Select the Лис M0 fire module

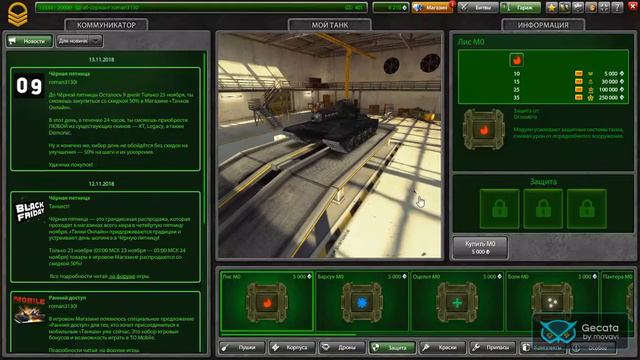[x=267, y=301]
